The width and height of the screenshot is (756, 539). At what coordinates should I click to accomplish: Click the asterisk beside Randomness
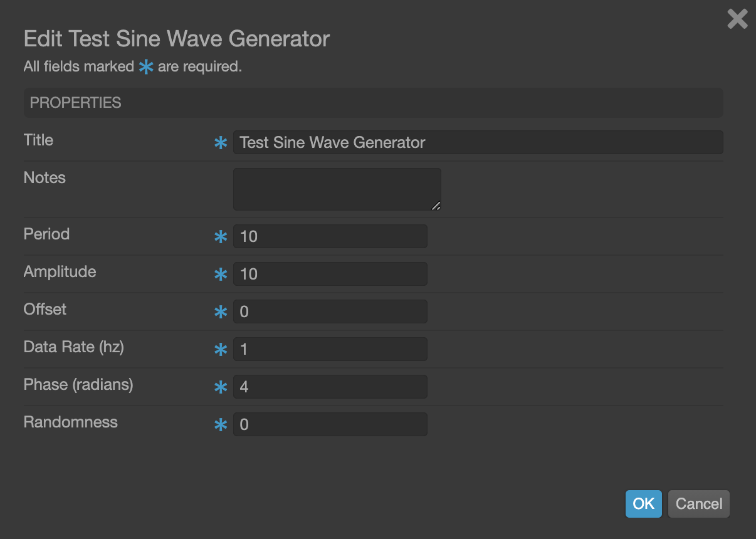click(x=221, y=426)
